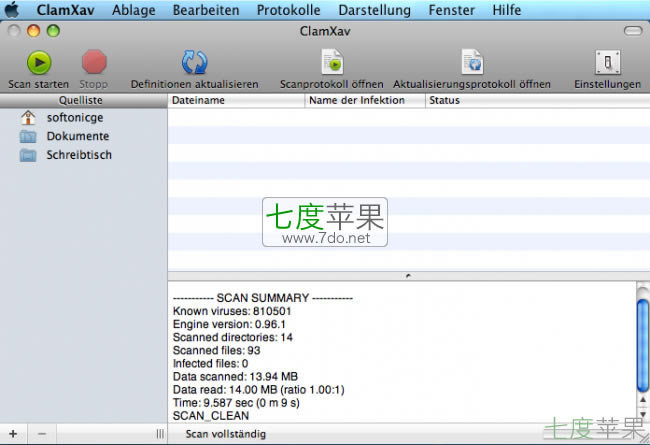
Task: Select the softonicge source row
Action: 83,118
